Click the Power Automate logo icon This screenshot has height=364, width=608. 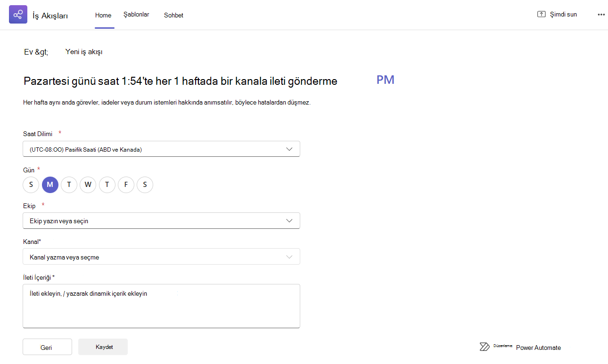click(x=485, y=347)
